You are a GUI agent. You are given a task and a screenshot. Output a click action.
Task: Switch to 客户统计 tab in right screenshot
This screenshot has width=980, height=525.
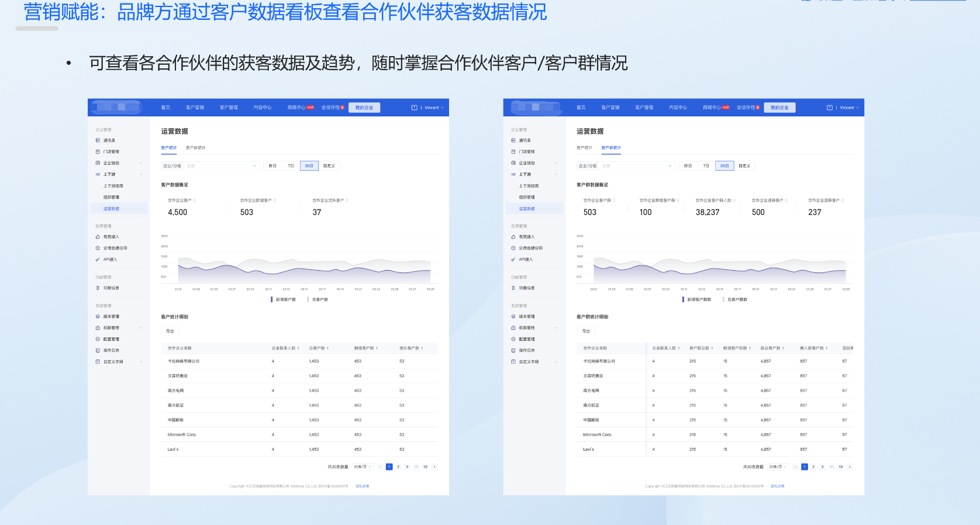tap(584, 148)
